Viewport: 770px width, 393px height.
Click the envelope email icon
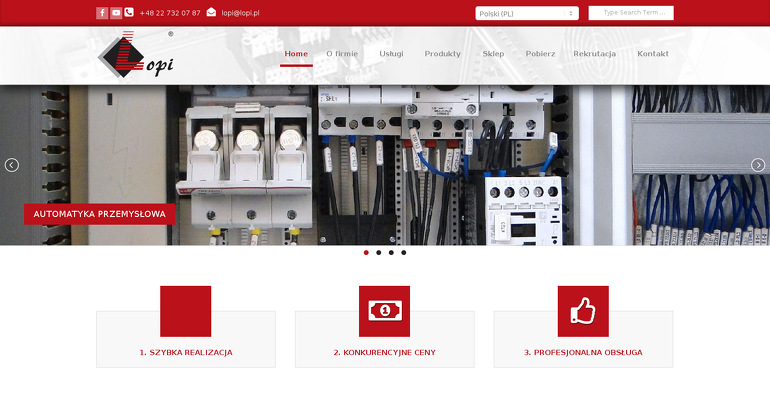click(x=211, y=12)
